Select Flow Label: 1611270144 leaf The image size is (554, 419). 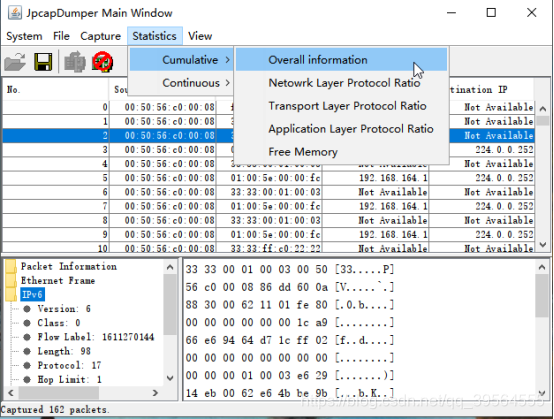point(96,337)
